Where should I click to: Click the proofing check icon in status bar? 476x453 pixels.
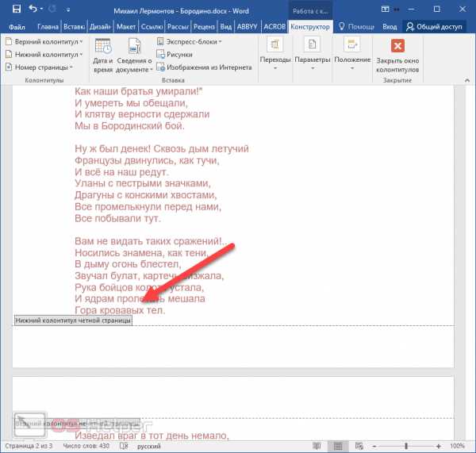[x=124, y=446]
